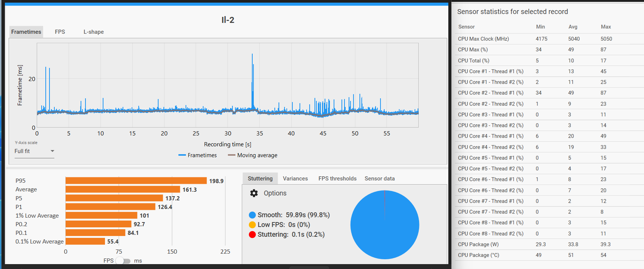Open the Variances tab
Image resolution: width=644 pixels, height=269 pixels.
coord(295,179)
